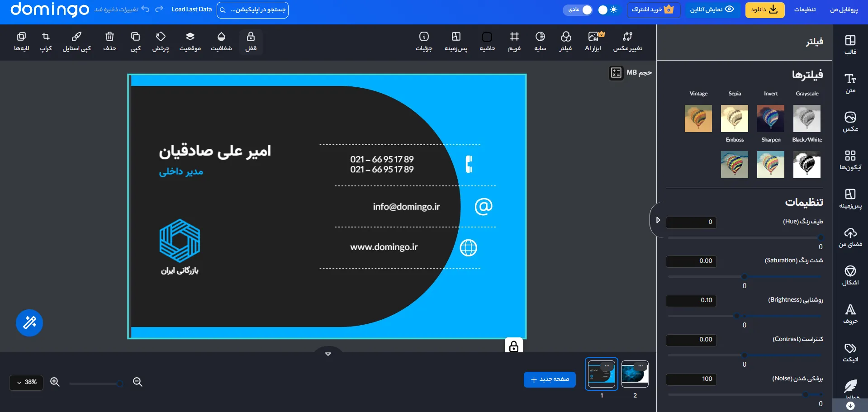Click the undo arrow icon

(x=145, y=9)
